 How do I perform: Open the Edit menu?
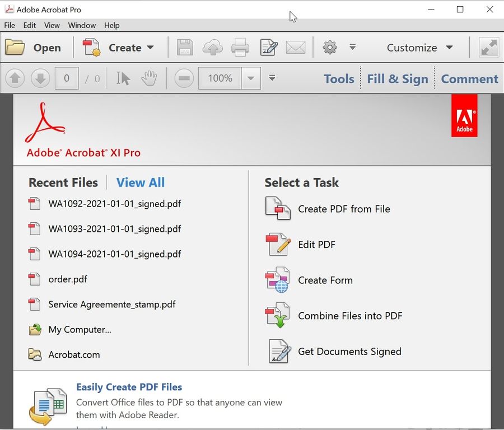30,25
